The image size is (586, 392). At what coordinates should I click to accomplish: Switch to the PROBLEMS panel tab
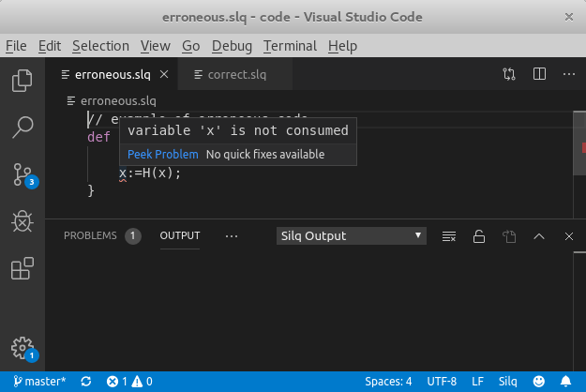pyautogui.click(x=90, y=236)
